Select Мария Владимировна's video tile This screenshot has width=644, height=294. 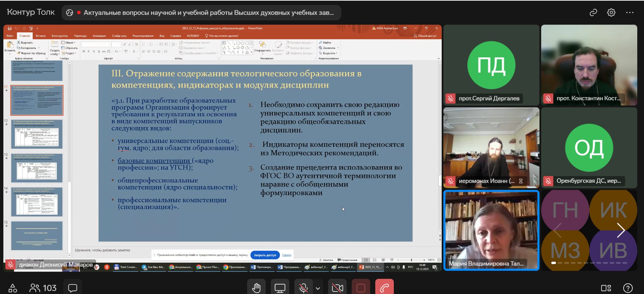491,230
